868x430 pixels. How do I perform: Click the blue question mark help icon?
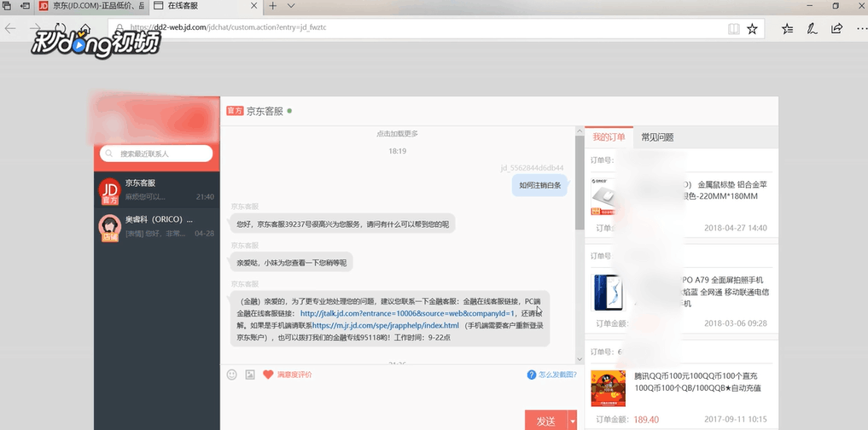(532, 375)
